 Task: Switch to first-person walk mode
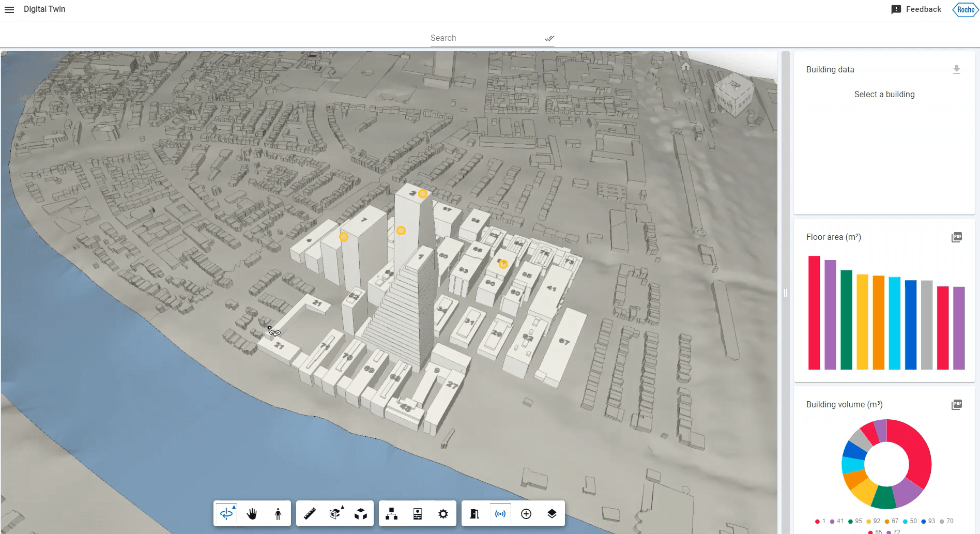pos(278,513)
